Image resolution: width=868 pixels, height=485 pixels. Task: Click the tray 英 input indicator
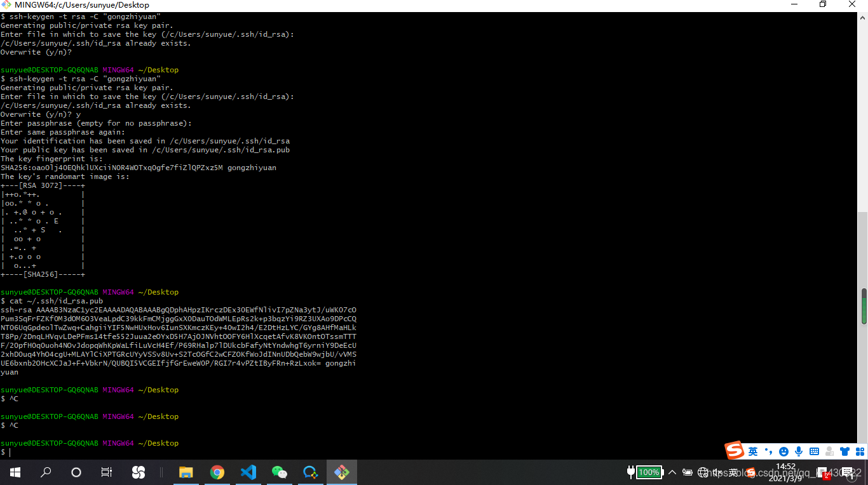pyautogui.click(x=735, y=472)
